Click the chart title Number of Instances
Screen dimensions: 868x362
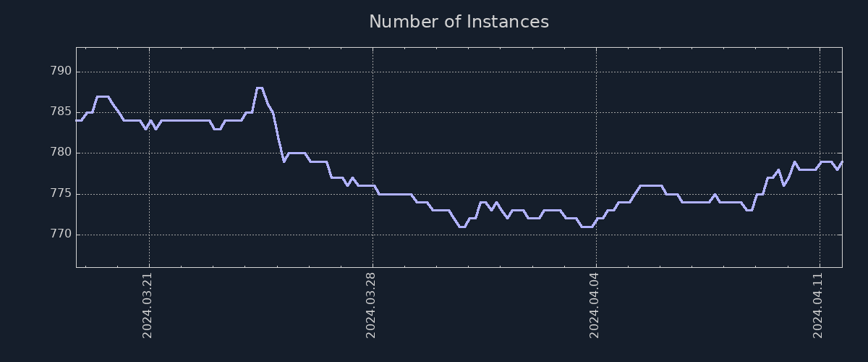(x=459, y=22)
